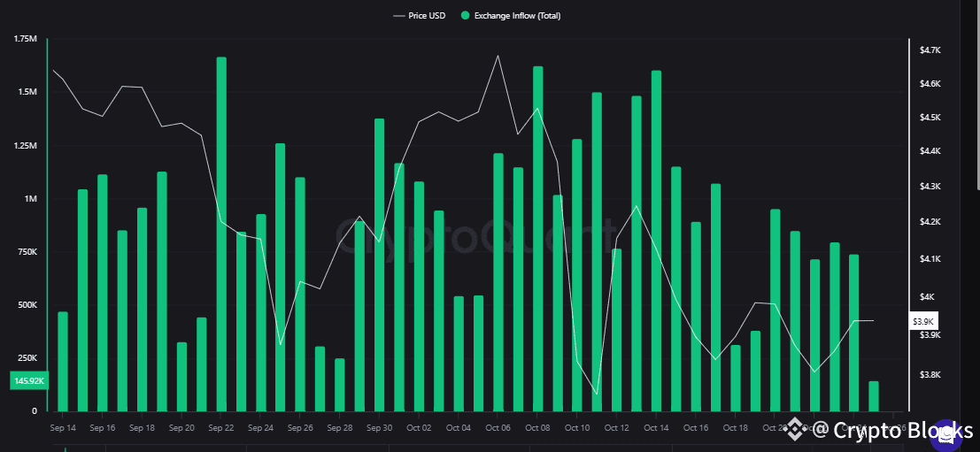The height and width of the screenshot is (452, 980).
Task: Click the Sep 24 date label
Action: pos(260,428)
